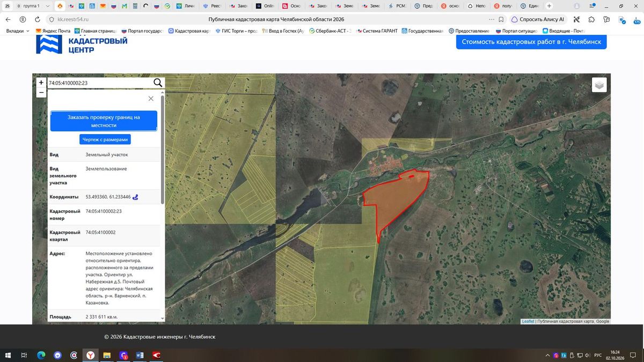This screenshot has width=644, height=362.
Task: Show hidden system tray icons
Action: [548, 355]
